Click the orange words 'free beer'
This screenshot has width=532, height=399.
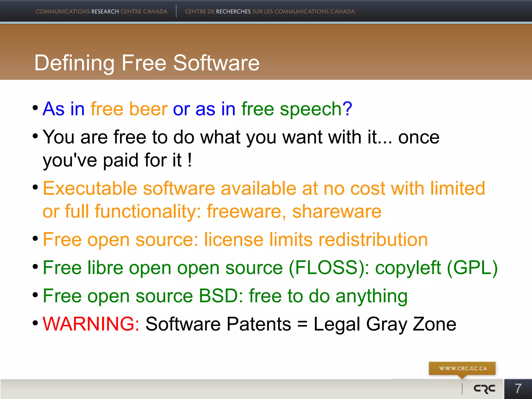coord(129,109)
